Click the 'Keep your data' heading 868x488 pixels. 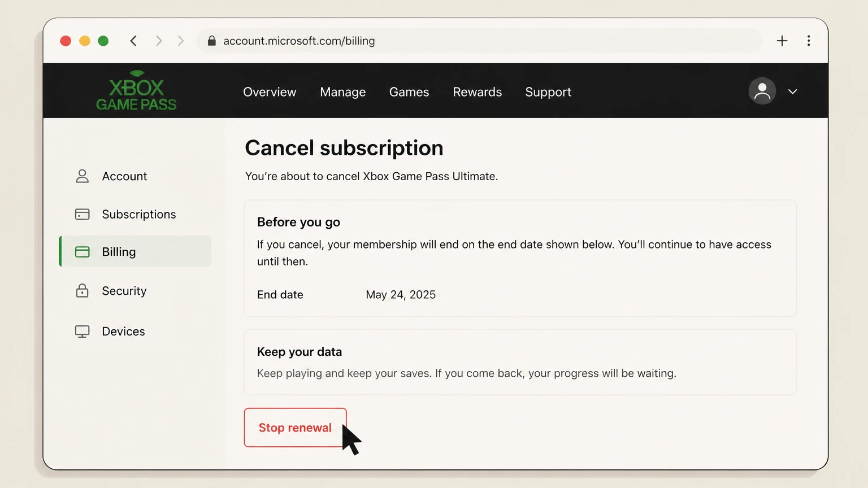[x=300, y=352]
